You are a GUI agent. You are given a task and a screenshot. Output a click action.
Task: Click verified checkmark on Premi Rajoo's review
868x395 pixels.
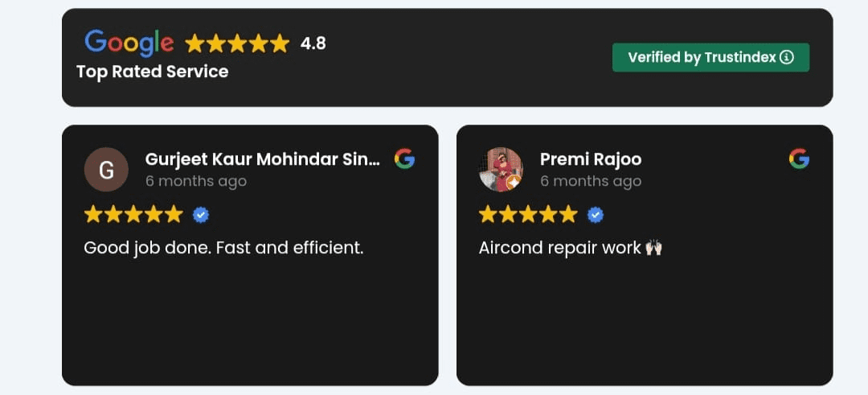pos(596,215)
